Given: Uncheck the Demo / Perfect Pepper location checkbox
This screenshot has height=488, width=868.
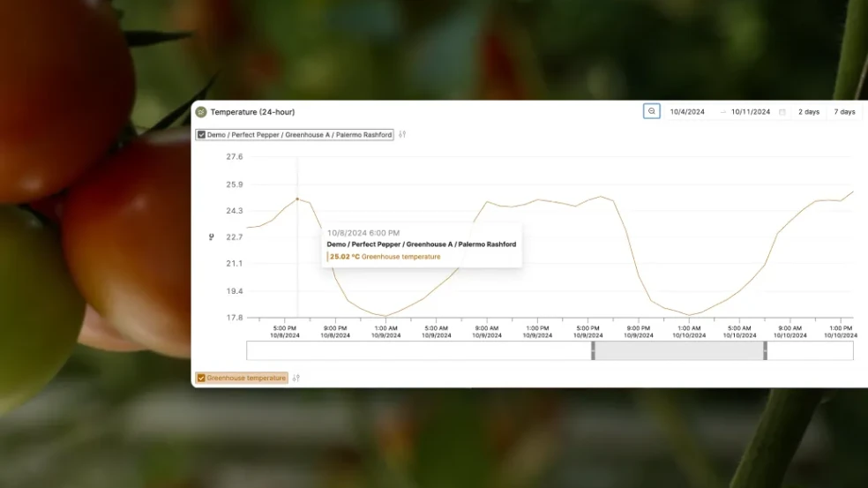Looking at the screenshot, I should click(201, 135).
